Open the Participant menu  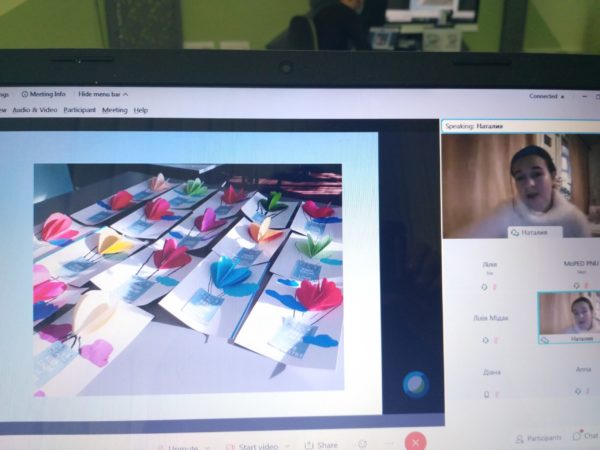[80, 110]
